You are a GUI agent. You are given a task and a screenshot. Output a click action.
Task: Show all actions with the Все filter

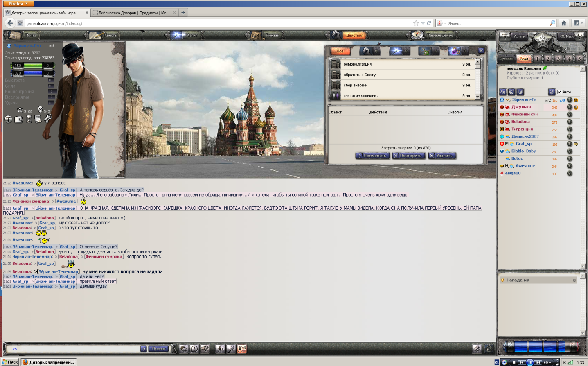[x=340, y=51]
